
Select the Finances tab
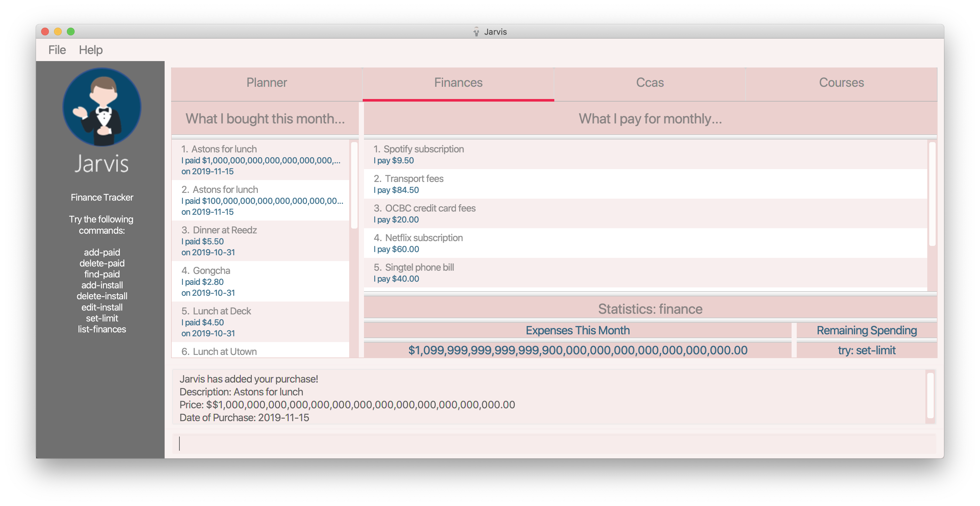pyautogui.click(x=458, y=82)
